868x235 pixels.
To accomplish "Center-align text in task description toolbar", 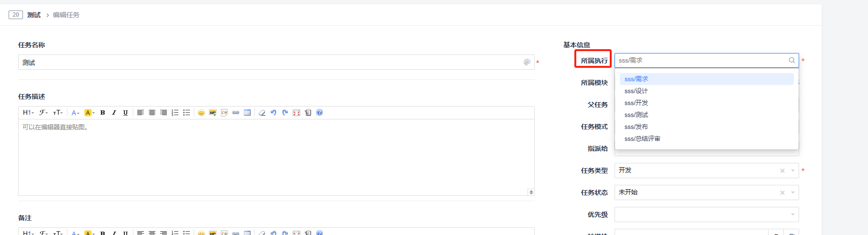I will pyautogui.click(x=152, y=113).
